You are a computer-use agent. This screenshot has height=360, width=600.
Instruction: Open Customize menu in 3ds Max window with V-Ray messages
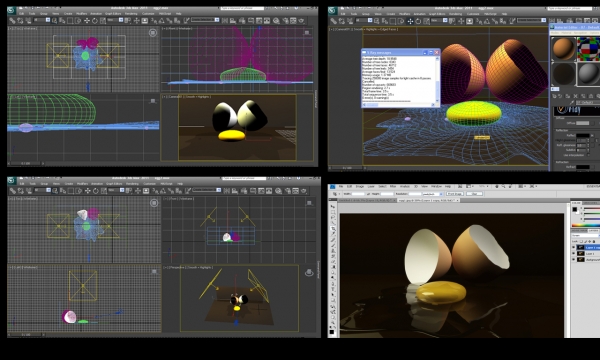(473, 14)
